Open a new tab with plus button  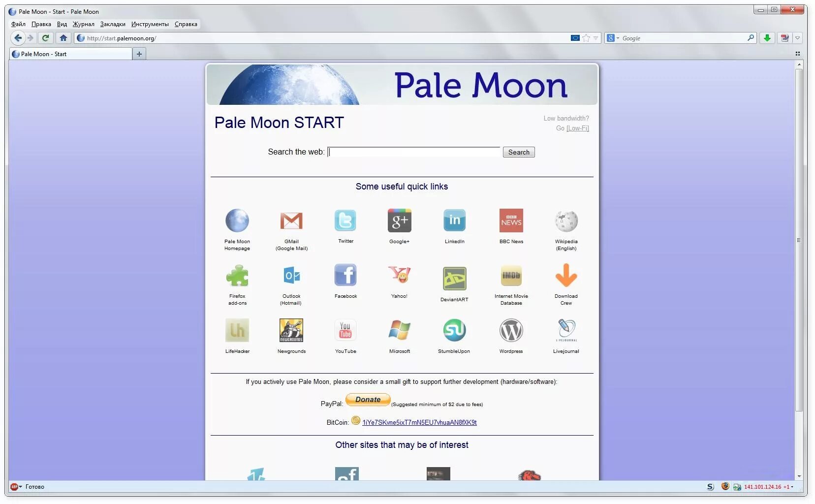tap(139, 54)
